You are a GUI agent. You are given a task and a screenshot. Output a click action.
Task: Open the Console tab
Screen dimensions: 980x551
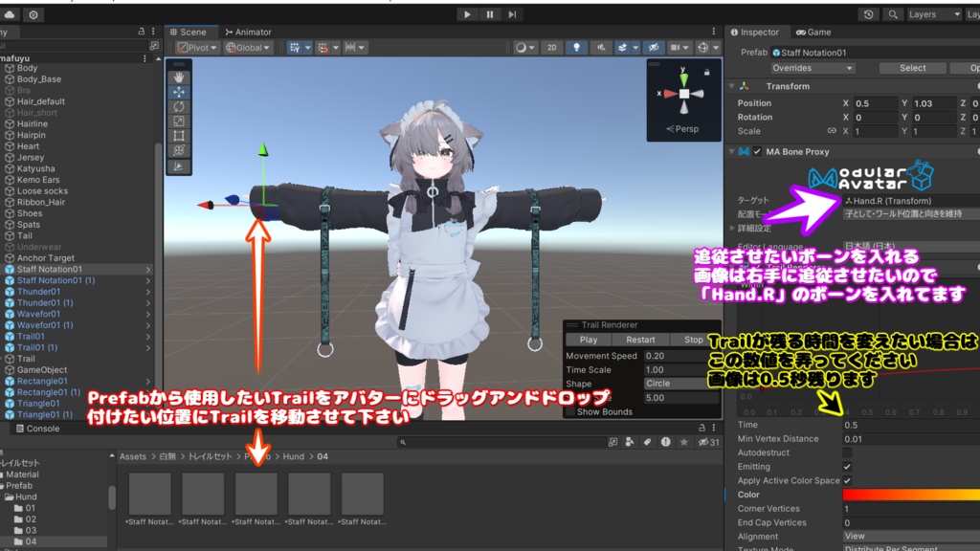[x=37, y=429]
